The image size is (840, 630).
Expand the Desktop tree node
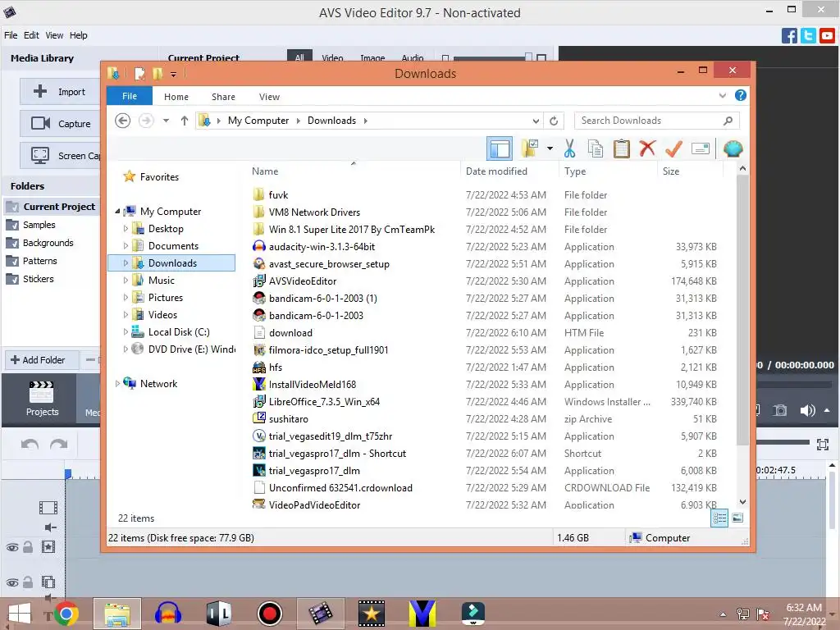(x=126, y=229)
